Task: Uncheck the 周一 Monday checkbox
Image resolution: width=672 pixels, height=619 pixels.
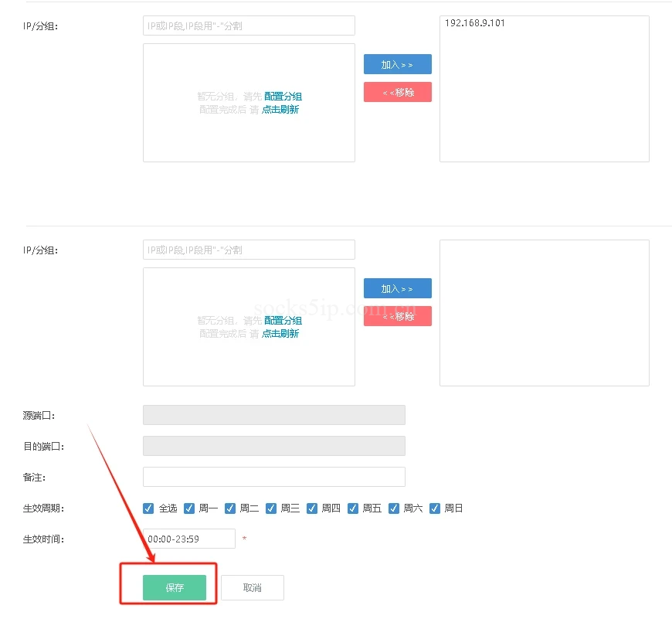Action: pyautogui.click(x=189, y=508)
